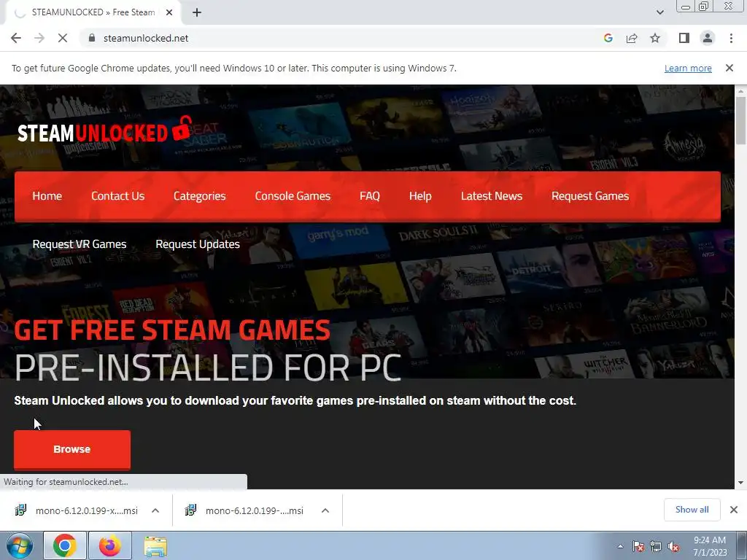Expand options for second mono download

click(325, 510)
